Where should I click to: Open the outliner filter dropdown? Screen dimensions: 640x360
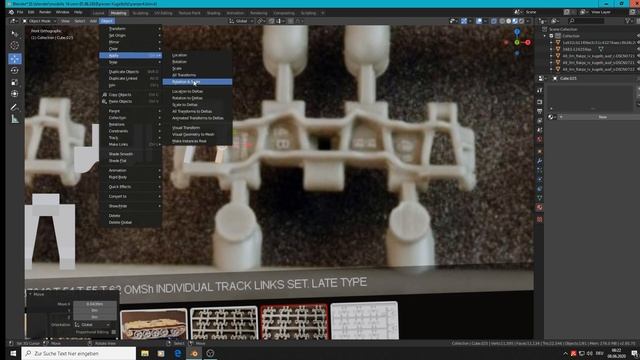629,21
